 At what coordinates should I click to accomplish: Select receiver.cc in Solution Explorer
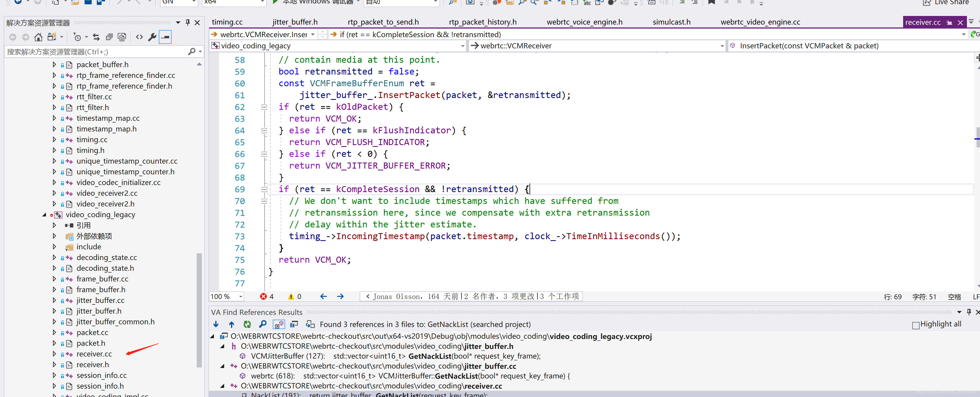tap(94, 354)
